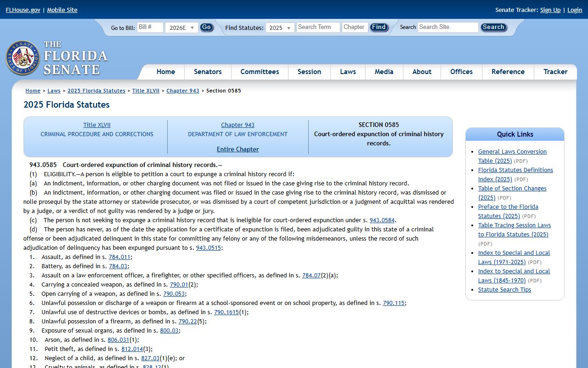Open the Title XLVII header link
The height and width of the screenshot is (368, 588).
(97, 125)
